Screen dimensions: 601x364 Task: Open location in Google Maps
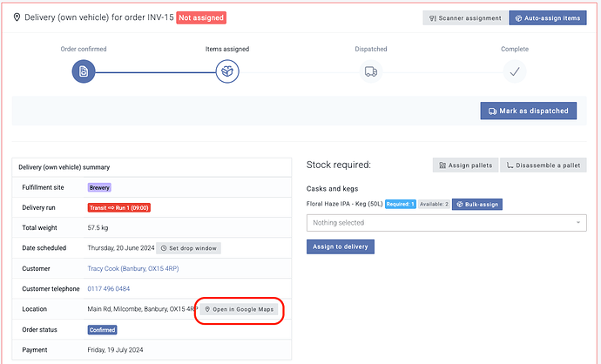pos(239,309)
